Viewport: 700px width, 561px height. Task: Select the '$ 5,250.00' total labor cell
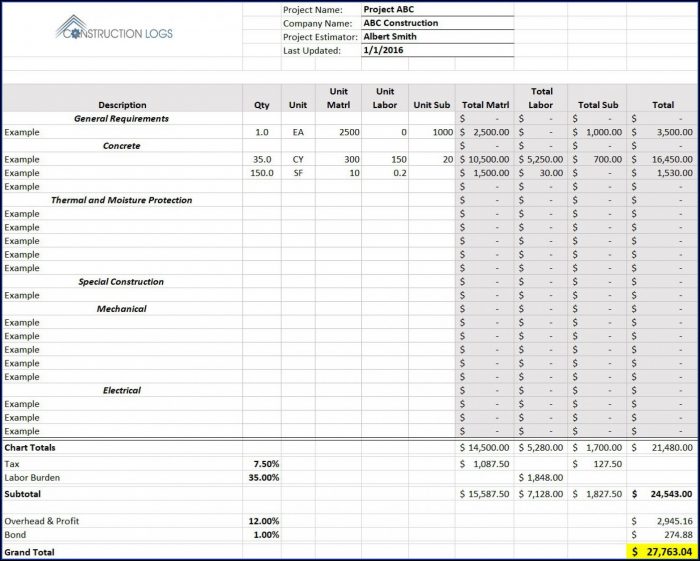click(541, 159)
